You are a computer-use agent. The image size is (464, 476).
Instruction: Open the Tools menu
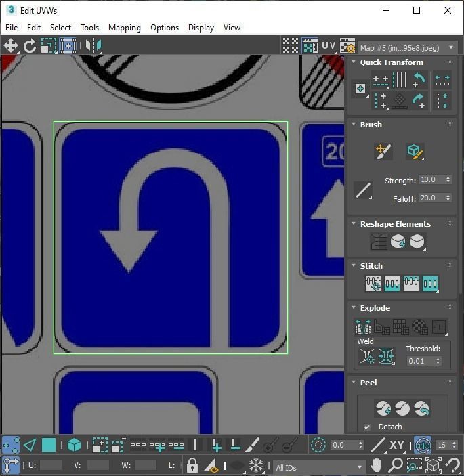(x=89, y=28)
